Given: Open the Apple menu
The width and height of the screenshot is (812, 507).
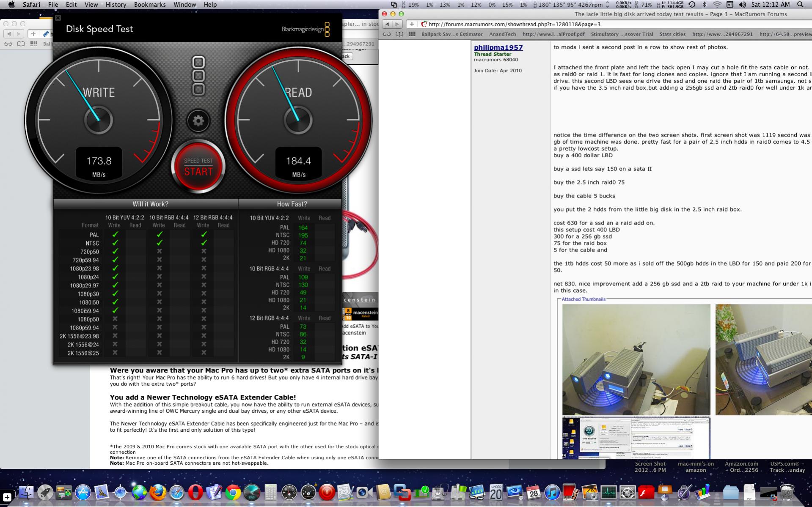Looking at the screenshot, I should click(x=11, y=5).
